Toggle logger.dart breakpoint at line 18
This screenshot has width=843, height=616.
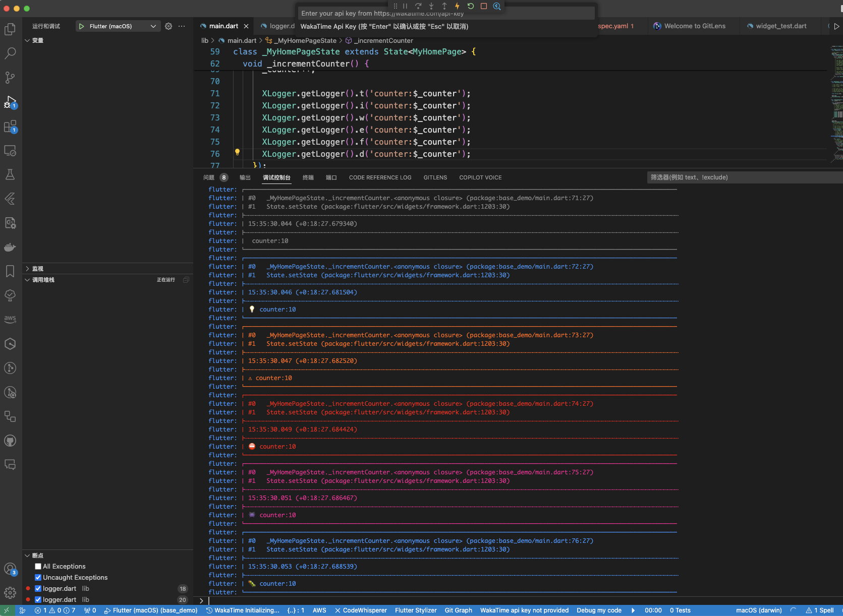[38, 589]
